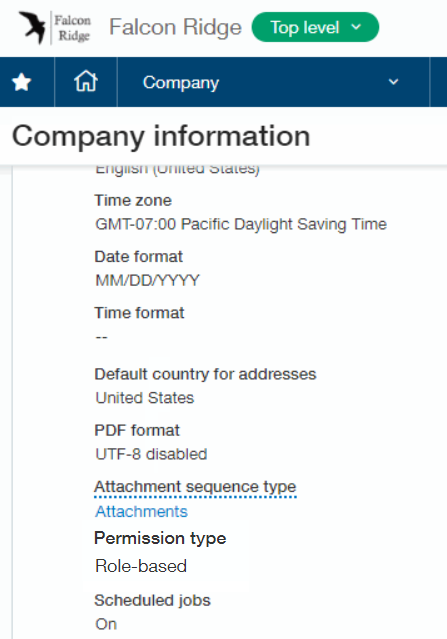Select the MM/DD/YYYY date format value
447x639 pixels.
tap(148, 280)
